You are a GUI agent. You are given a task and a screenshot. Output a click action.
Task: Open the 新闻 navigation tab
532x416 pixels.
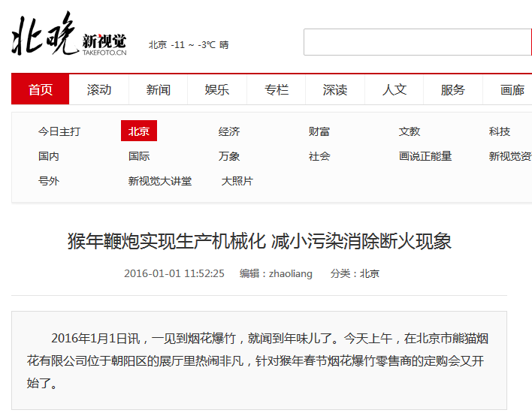(x=158, y=89)
